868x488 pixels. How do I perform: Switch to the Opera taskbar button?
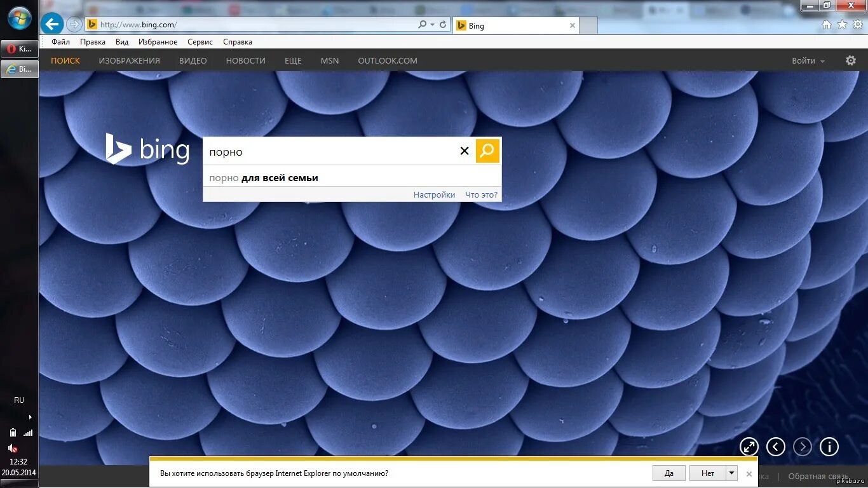[x=19, y=49]
